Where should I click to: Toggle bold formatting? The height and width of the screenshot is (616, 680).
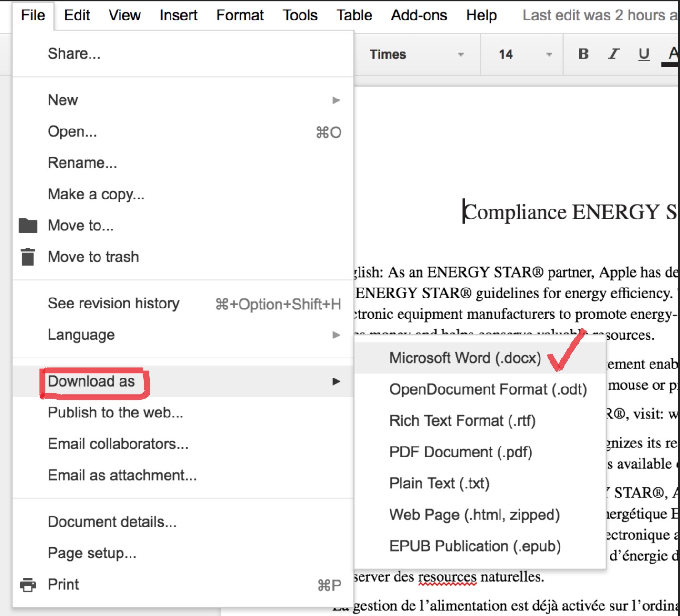point(581,54)
